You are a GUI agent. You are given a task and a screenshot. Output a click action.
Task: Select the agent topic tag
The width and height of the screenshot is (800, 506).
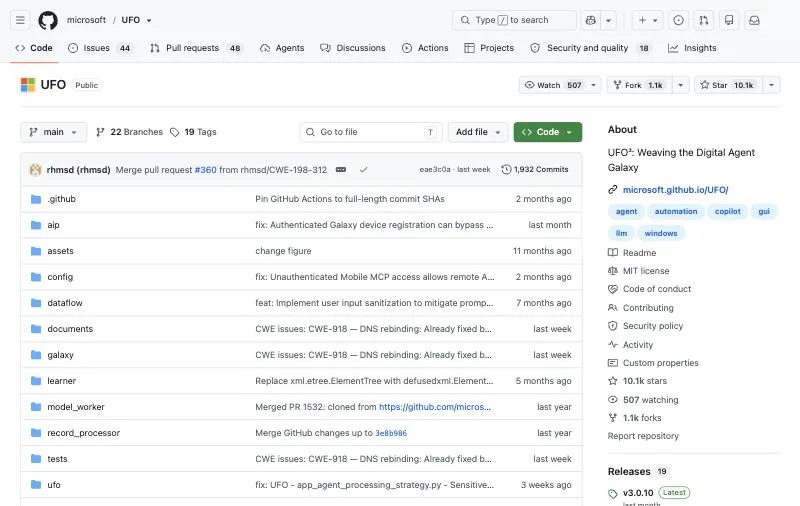(x=626, y=212)
